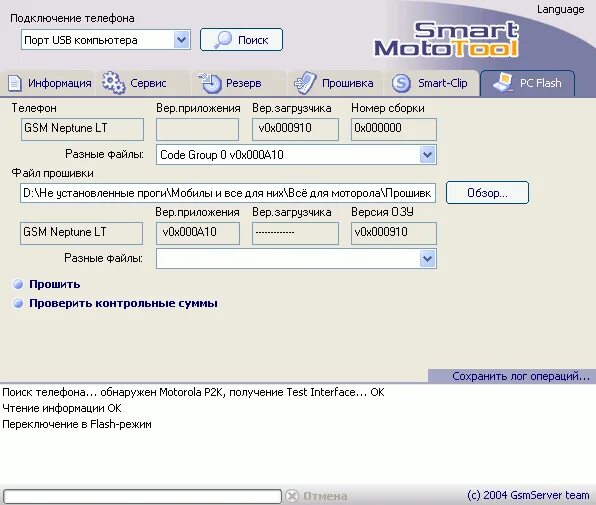Click the Номер сборки field 0x000000
Image resolution: width=596 pixels, height=505 pixels.
click(394, 129)
